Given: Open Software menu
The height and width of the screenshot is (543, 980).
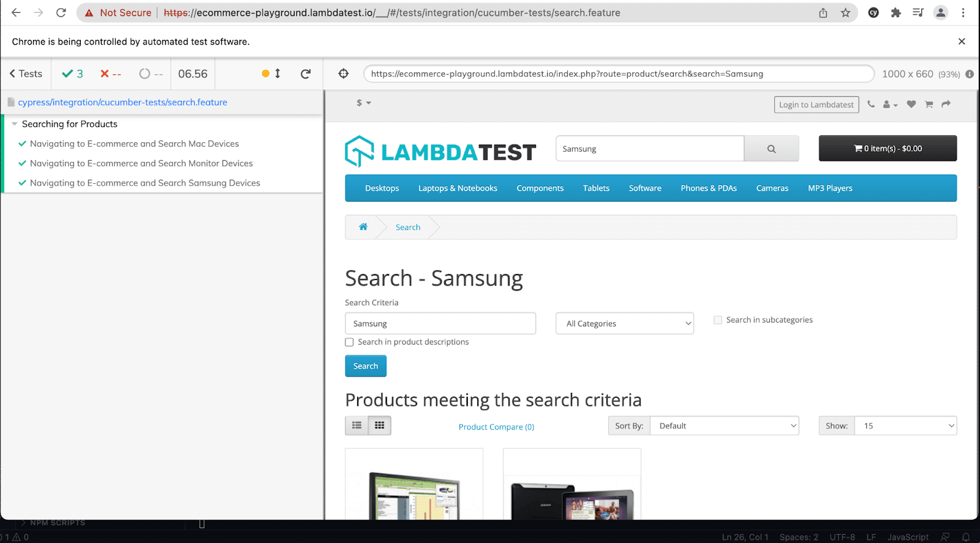Looking at the screenshot, I should pos(645,188).
